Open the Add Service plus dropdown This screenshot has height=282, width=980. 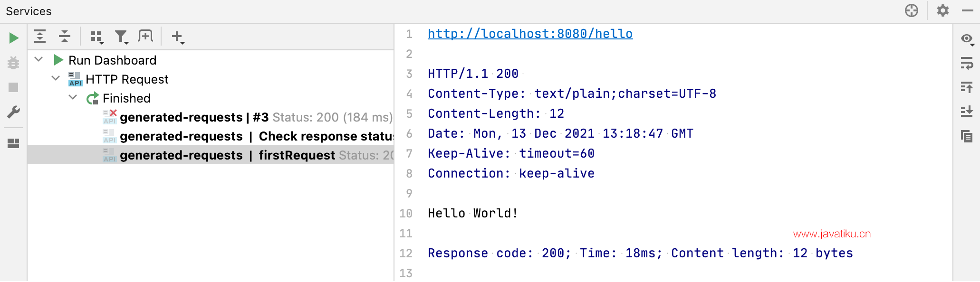tap(178, 37)
